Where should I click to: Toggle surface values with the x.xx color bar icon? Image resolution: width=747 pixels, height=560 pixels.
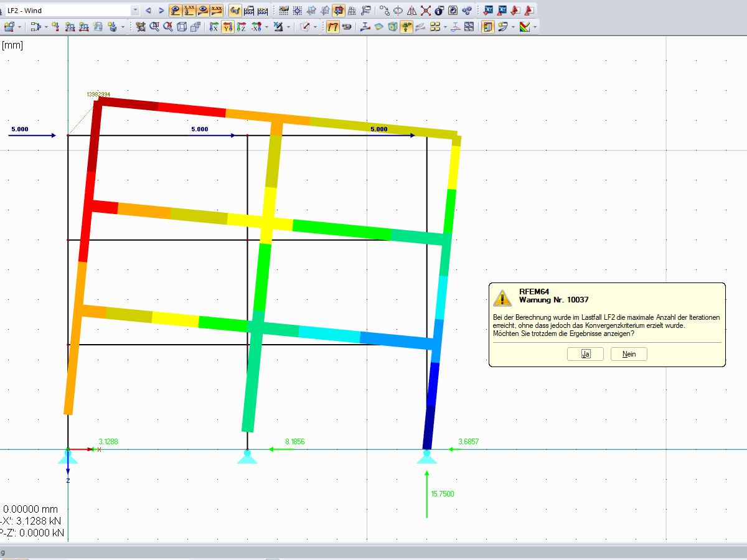[x=217, y=11]
